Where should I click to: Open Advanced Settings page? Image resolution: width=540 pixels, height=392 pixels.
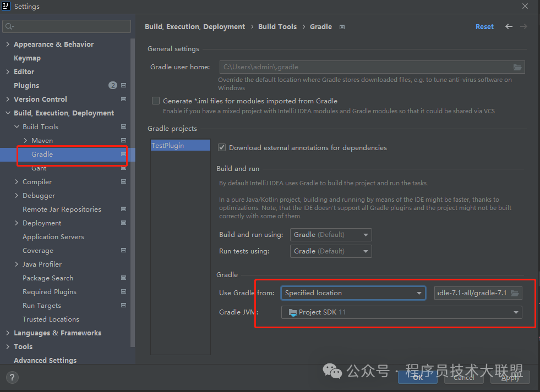(45, 360)
